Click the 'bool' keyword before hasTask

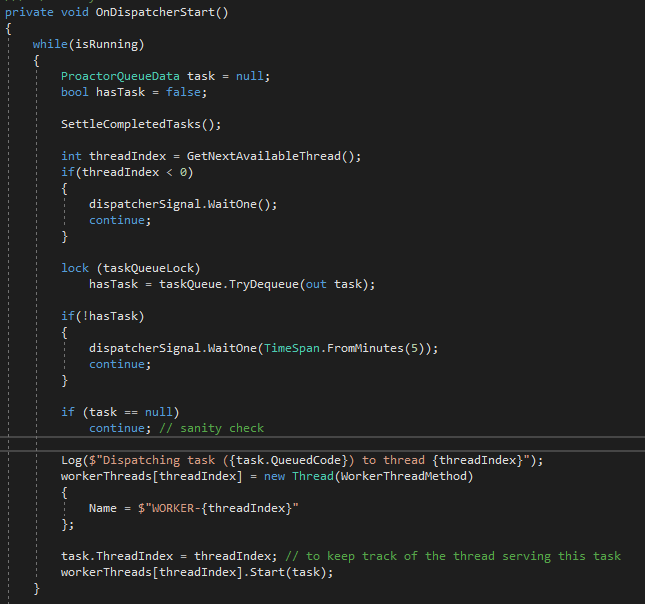[74, 92]
